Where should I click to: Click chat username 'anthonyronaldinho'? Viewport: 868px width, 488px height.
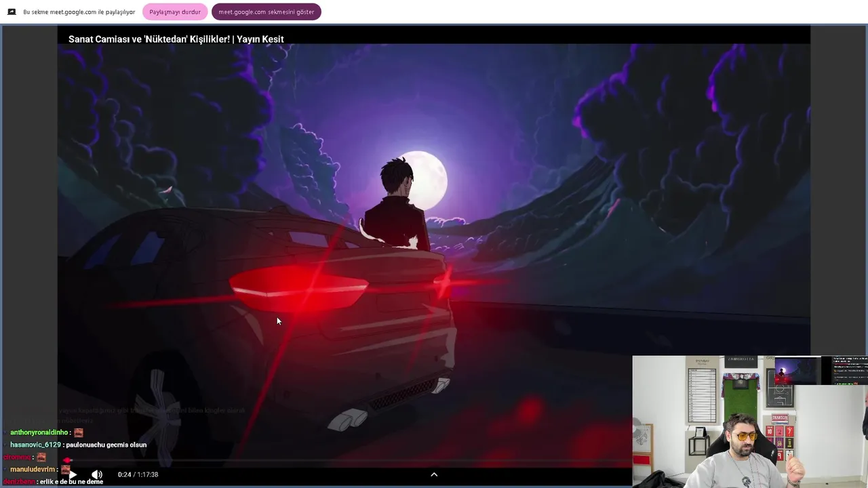click(39, 432)
